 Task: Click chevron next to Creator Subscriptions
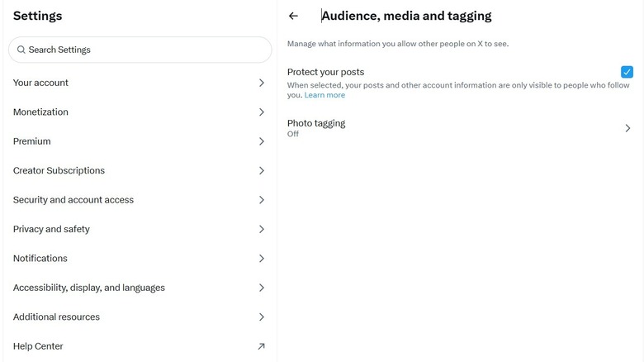261,170
